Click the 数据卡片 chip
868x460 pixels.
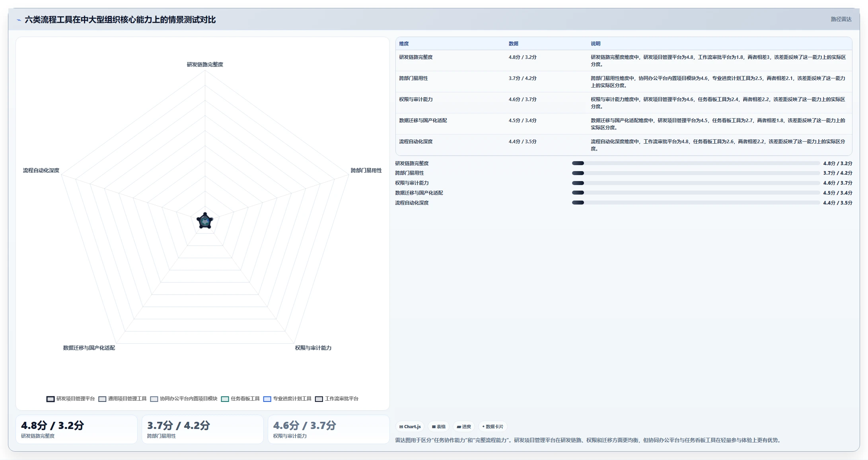(492, 427)
